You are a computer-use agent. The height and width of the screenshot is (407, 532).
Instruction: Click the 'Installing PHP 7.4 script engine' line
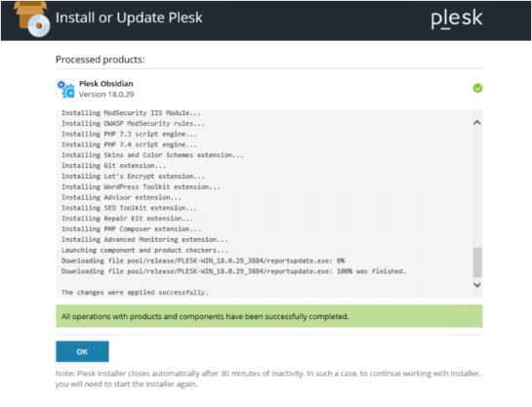point(129,144)
